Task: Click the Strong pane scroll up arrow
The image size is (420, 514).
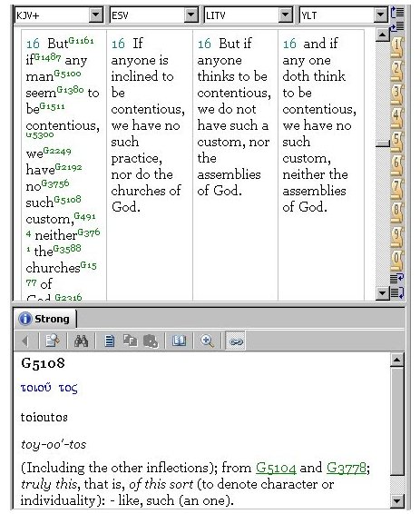Action: point(396,360)
